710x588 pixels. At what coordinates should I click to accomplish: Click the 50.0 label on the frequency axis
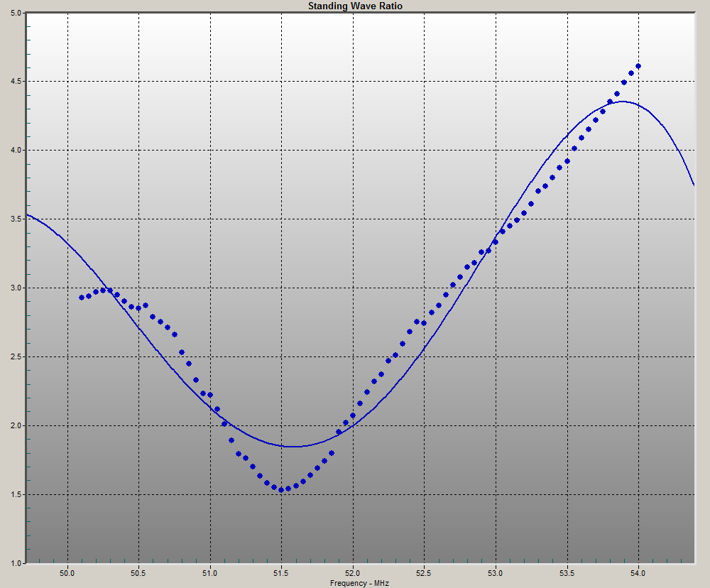click(x=67, y=572)
